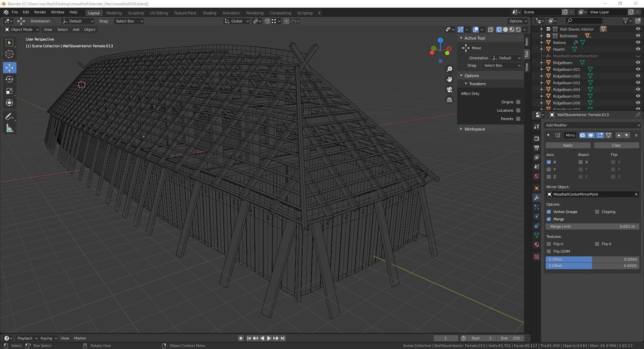Toggle the Merge checkbox
Viewport: 644px width, 349px height.
[548, 219]
